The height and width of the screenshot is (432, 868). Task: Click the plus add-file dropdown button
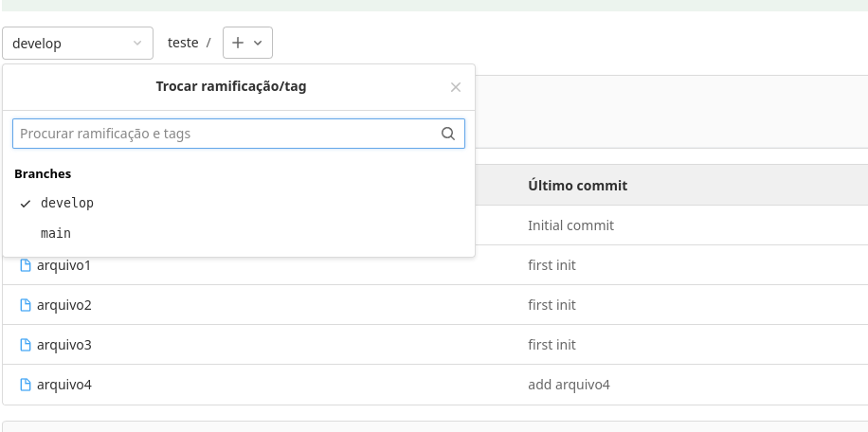(247, 43)
